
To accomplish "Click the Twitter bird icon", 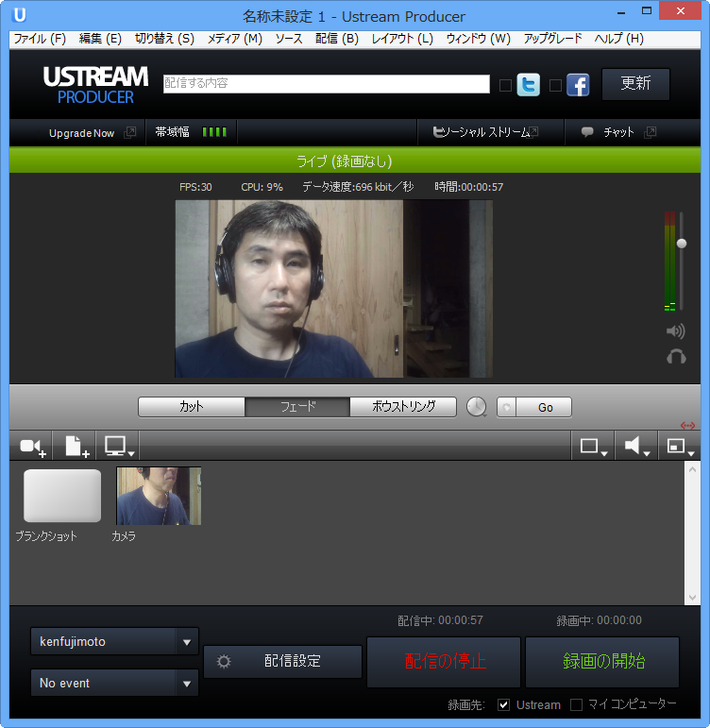I will 529,85.
